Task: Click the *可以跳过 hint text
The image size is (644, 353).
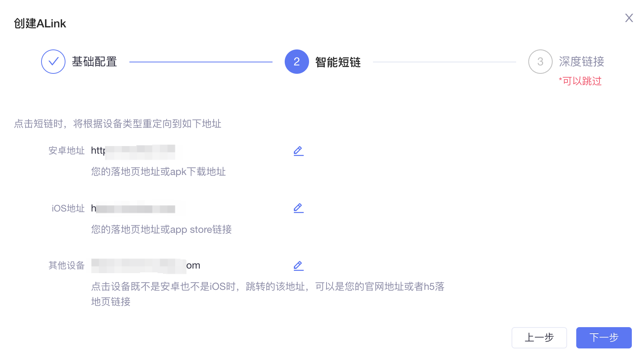Action: coord(580,81)
